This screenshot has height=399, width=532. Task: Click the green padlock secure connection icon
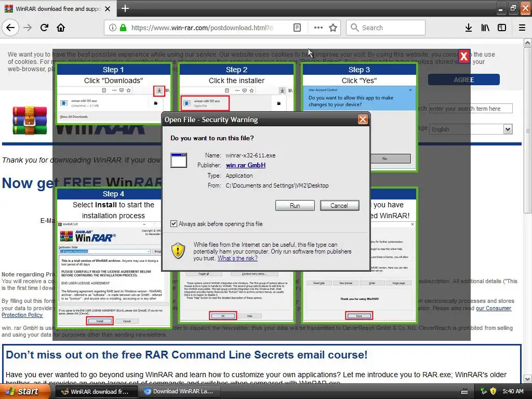123,28
